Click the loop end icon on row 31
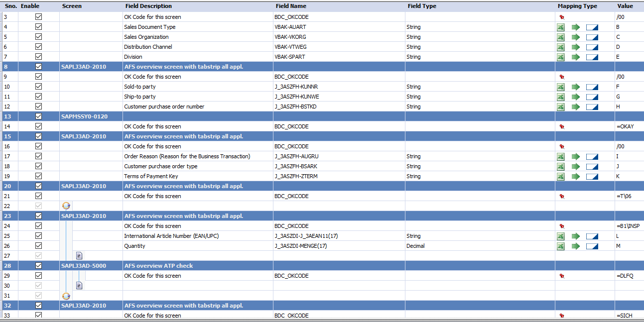Screen dimensions: 644x322 (x=66, y=296)
